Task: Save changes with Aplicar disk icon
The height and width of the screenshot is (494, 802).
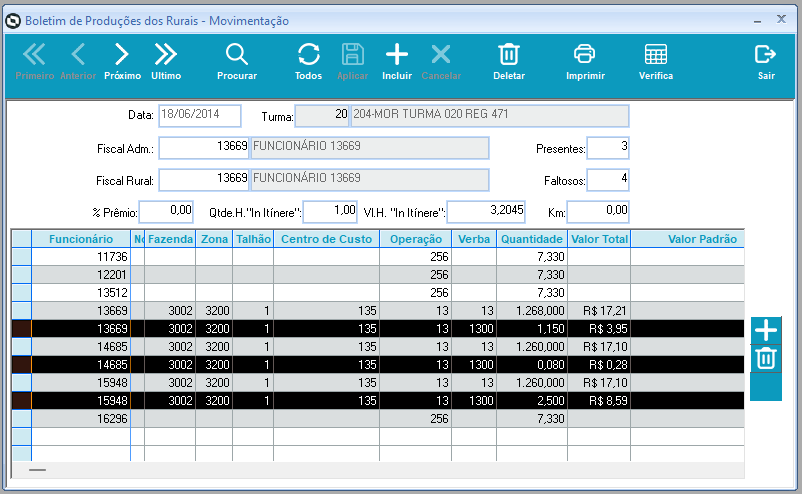Action: coord(352,61)
